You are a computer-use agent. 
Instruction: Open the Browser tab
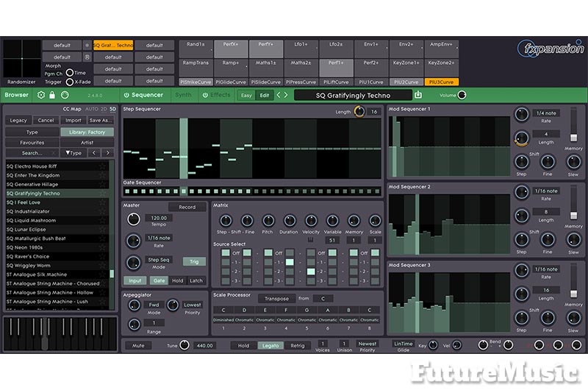click(x=16, y=95)
